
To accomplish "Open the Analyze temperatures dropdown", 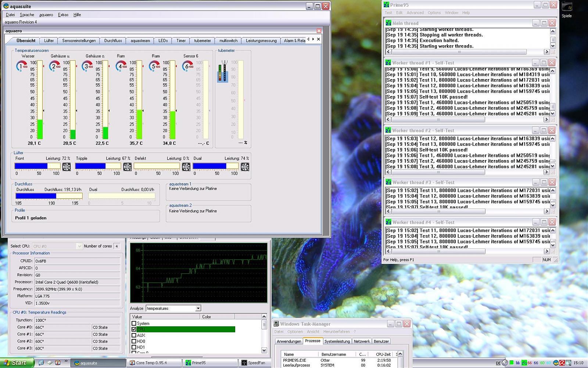I will point(198,308).
